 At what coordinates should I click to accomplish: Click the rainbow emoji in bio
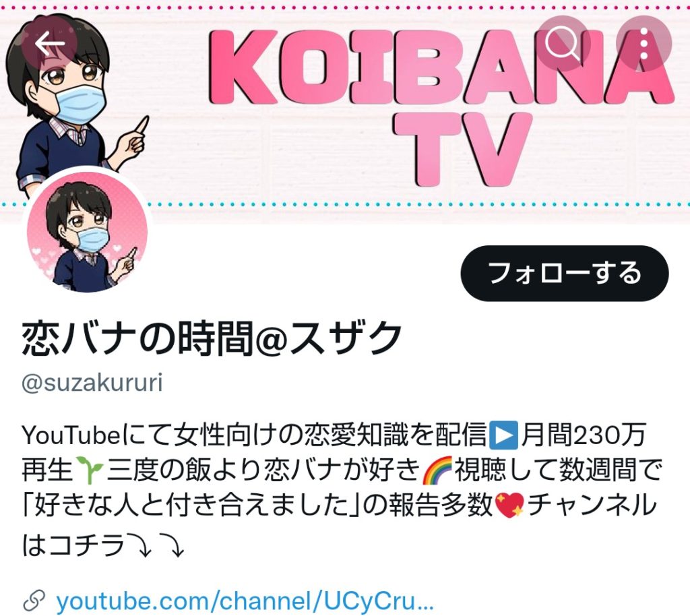coord(437,470)
